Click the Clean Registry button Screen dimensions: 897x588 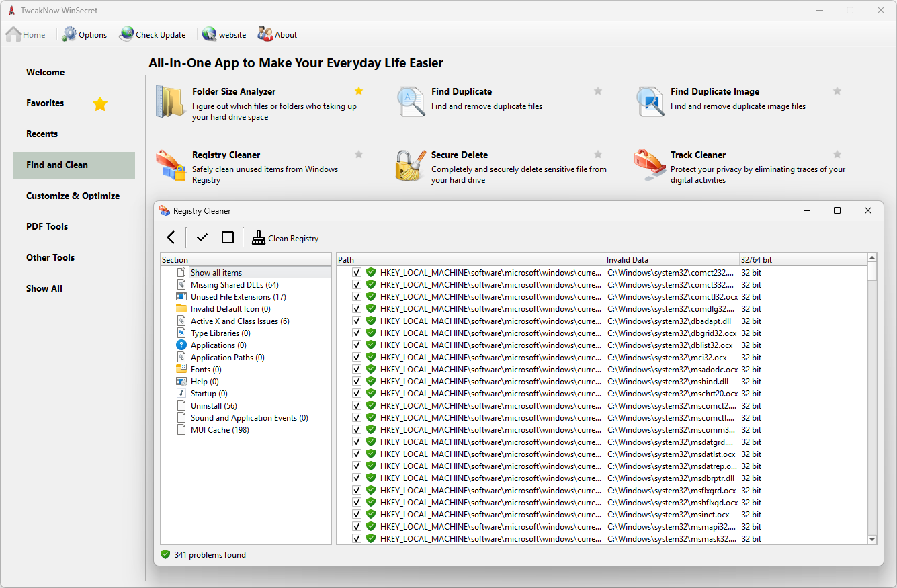(285, 238)
